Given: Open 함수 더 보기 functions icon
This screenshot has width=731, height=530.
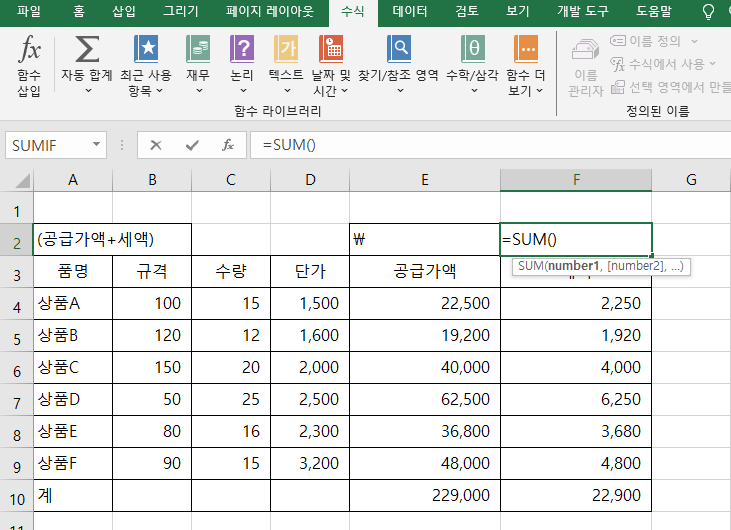Looking at the screenshot, I should (526, 49).
